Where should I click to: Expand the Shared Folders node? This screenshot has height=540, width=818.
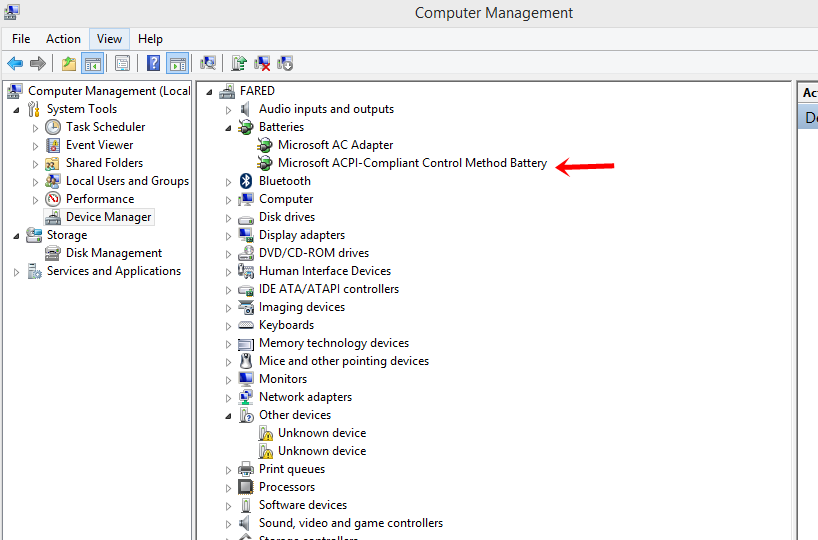35,164
